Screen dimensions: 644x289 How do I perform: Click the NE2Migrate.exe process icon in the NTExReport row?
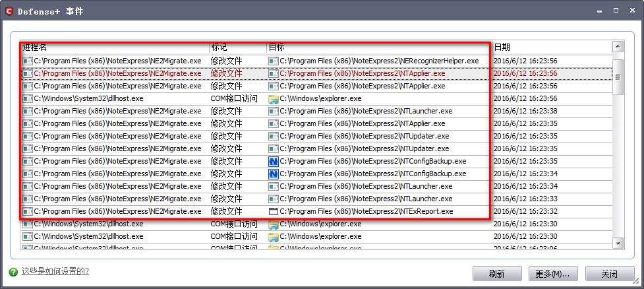click(28, 212)
